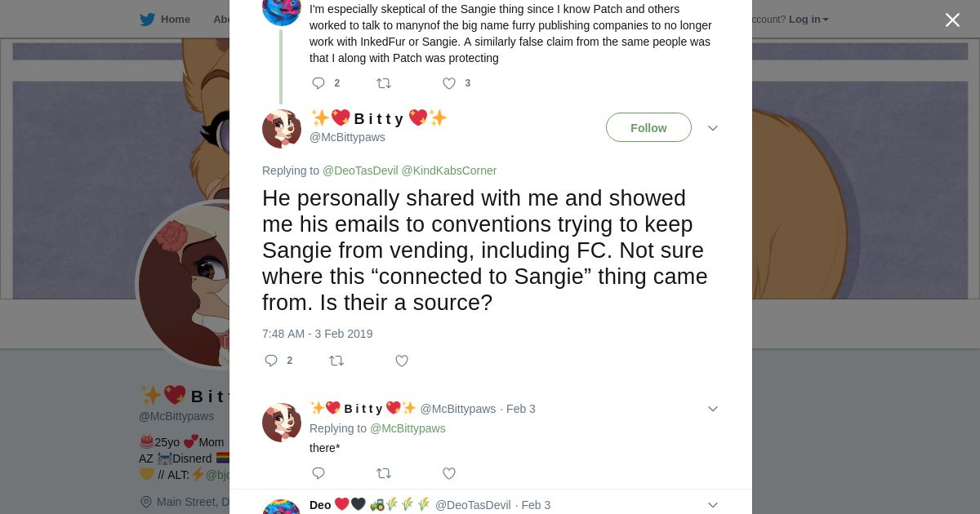The width and height of the screenshot is (980, 514).
Task: Follow the McBittypaws account
Action: pyautogui.click(x=648, y=128)
